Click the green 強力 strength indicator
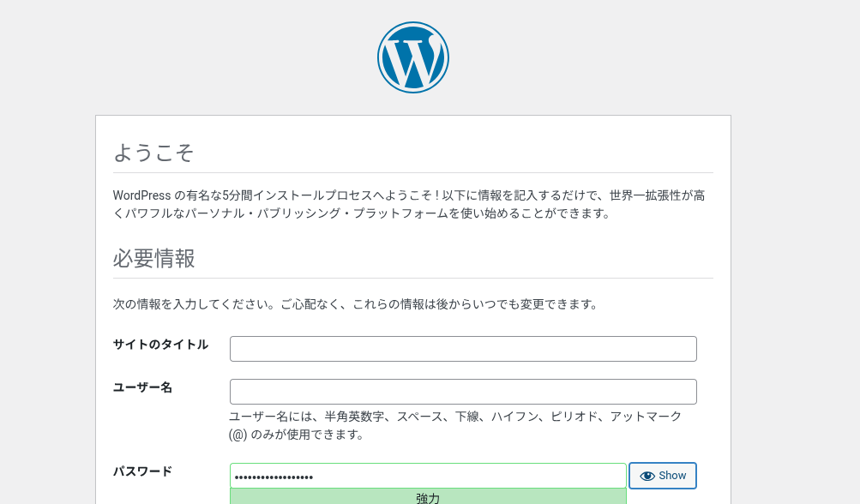The width and height of the screenshot is (860, 504). click(x=428, y=497)
